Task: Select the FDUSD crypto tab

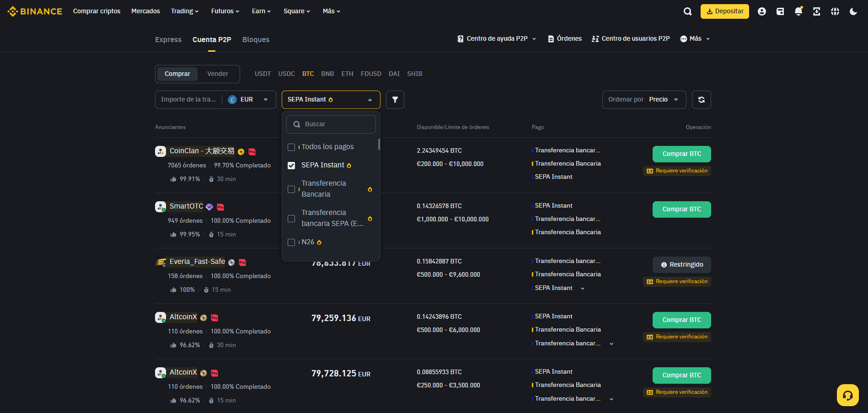Action: pos(371,74)
